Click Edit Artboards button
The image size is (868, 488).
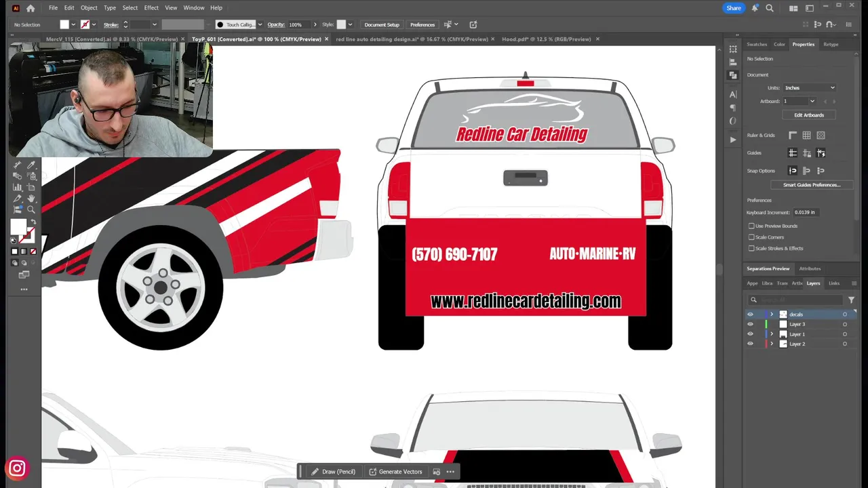[809, 115]
